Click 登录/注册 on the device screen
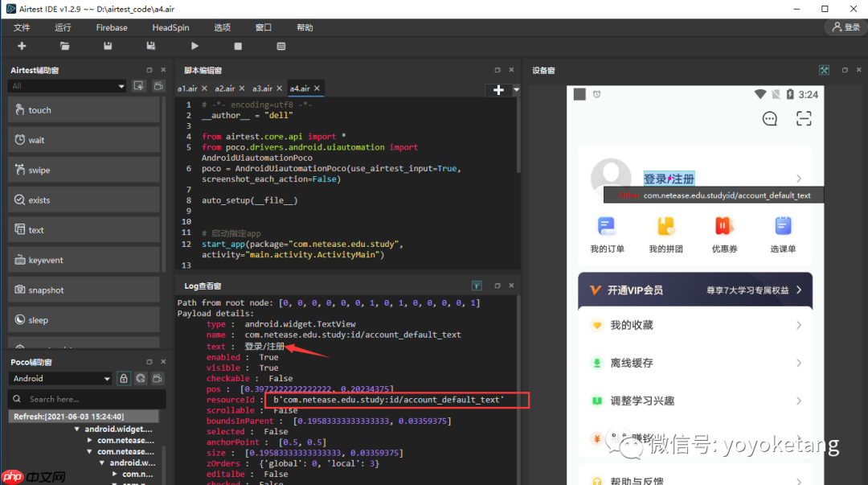This screenshot has height=485, width=868. pyautogui.click(x=669, y=179)
